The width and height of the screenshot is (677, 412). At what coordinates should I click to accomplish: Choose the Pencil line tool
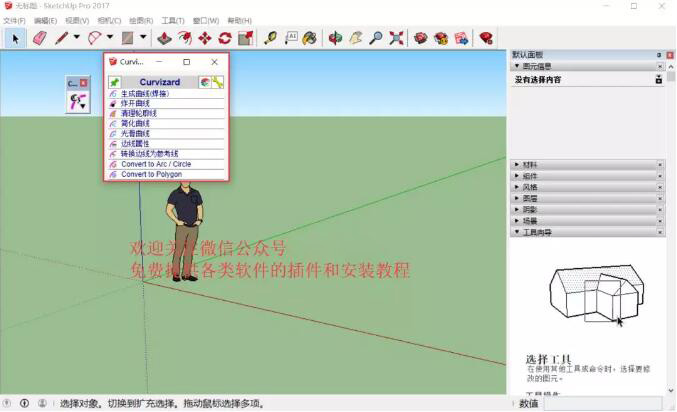click(61, 38)
